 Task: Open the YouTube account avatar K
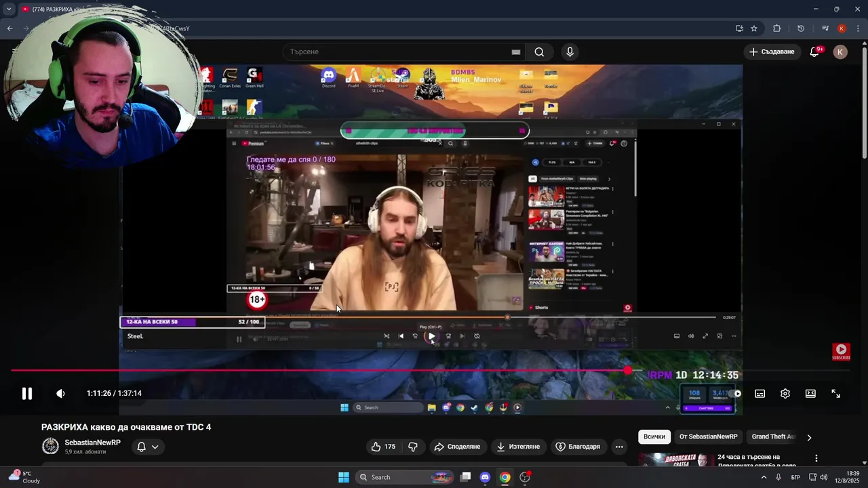tap(840, 52)
